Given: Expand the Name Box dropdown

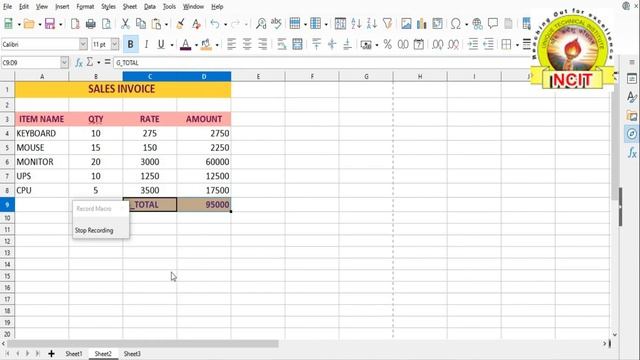Looking at the screenshot, I should coord(64,62).
